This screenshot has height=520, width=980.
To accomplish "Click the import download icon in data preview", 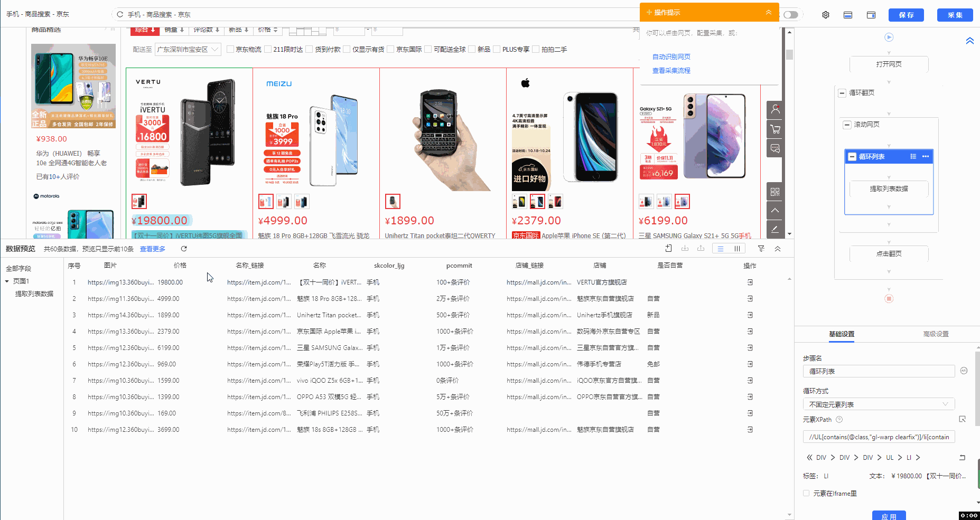I will (685, 248).
